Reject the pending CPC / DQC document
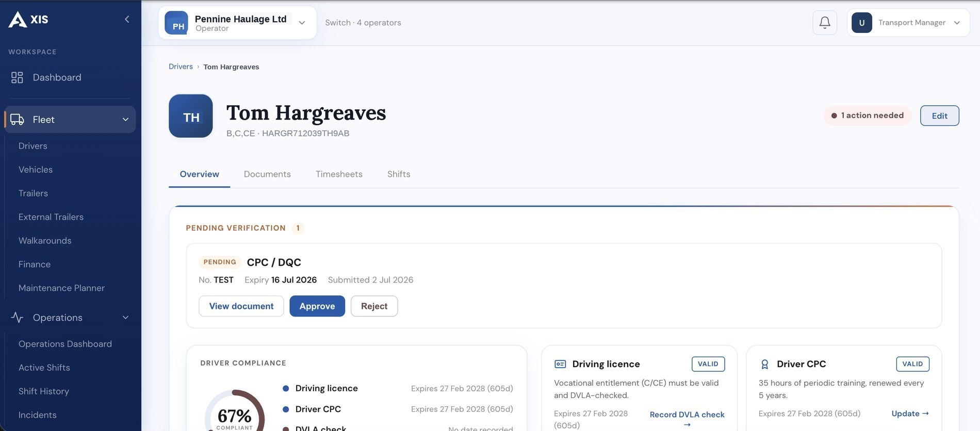980x431 pixels. click(374, 306)
